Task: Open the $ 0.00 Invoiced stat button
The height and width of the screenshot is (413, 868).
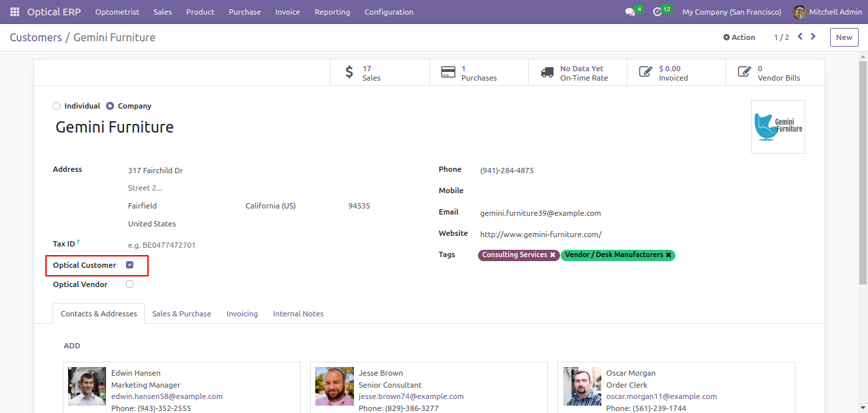Action: pyautogui.click(x=676, y=73)
